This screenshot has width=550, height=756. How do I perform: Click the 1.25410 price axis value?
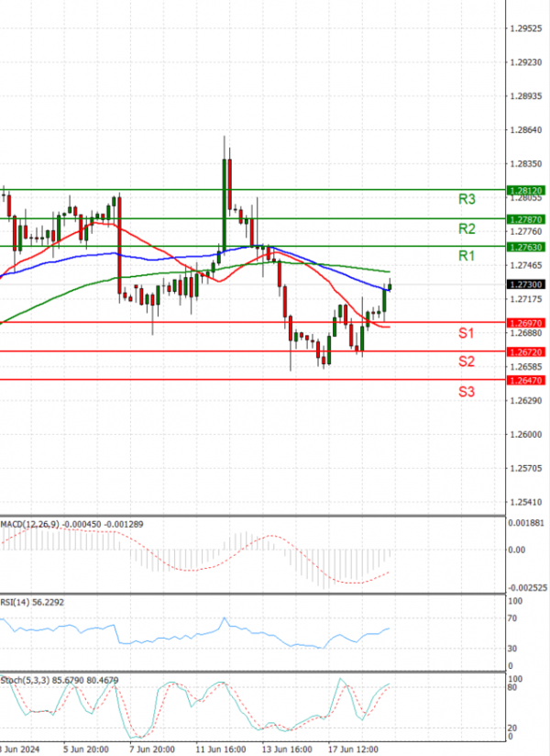pos(526,502)
